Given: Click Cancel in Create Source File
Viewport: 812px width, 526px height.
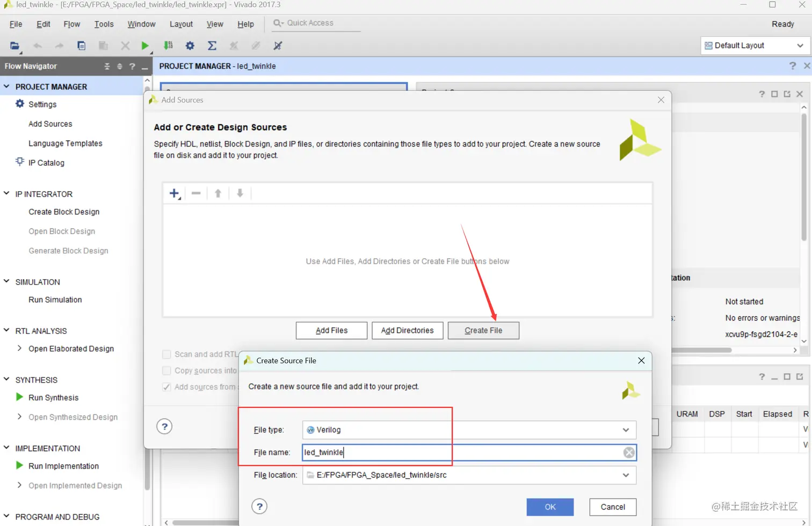Looking at the screenshot, I should tap(613, 507).
